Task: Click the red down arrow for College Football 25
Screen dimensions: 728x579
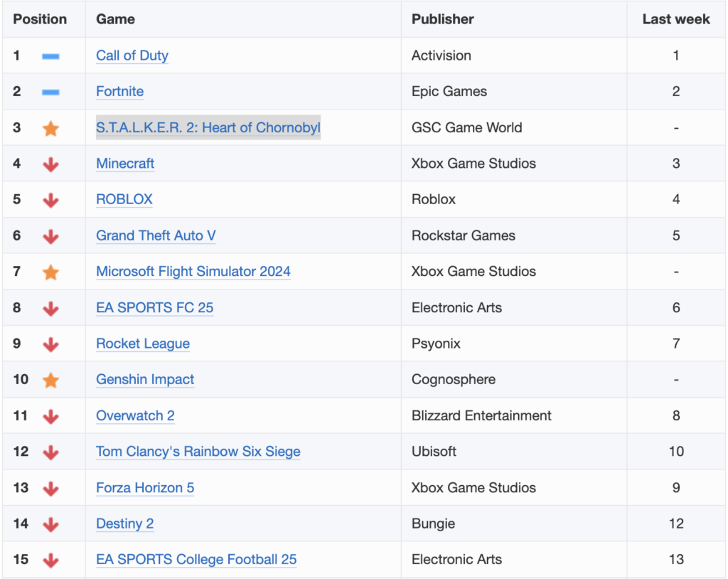Action: click(x=50, y=561)
